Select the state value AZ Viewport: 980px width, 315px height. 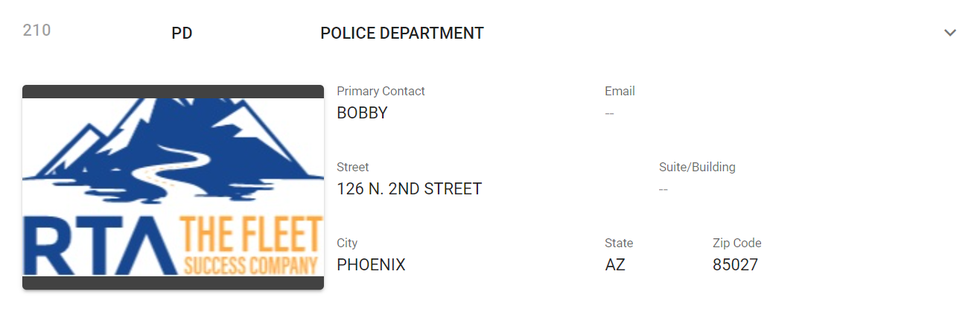(x=615, y=265)
